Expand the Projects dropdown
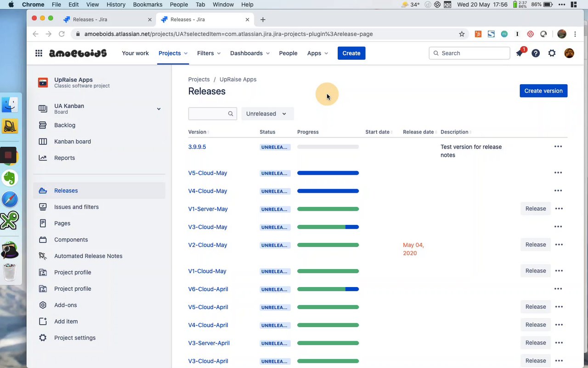 pyautogui.click(x=173, y=53)
